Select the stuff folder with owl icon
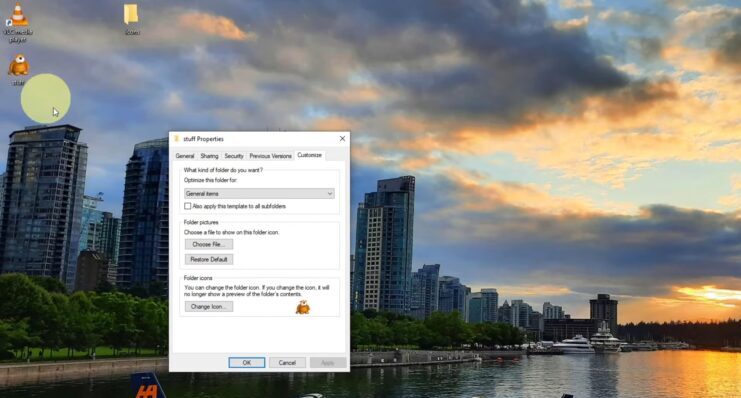The height and width of the screenshot is (398, 741). point(19,69)
